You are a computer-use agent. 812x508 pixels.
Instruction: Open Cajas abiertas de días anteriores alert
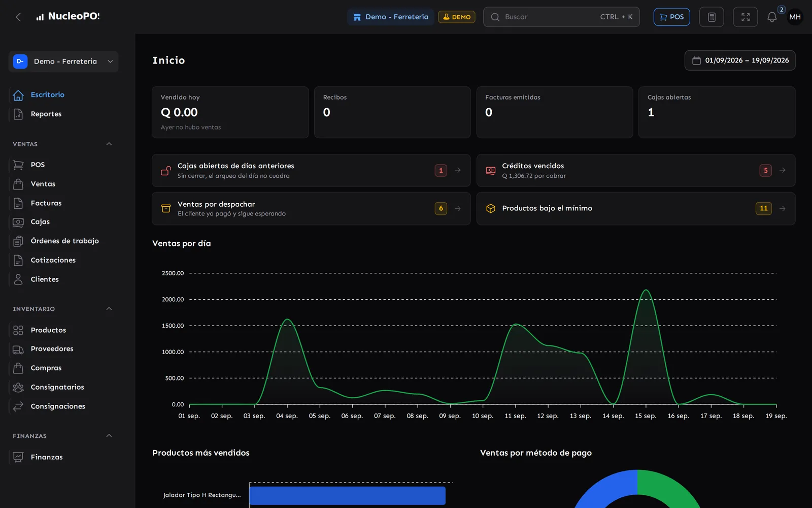point(311,171)
